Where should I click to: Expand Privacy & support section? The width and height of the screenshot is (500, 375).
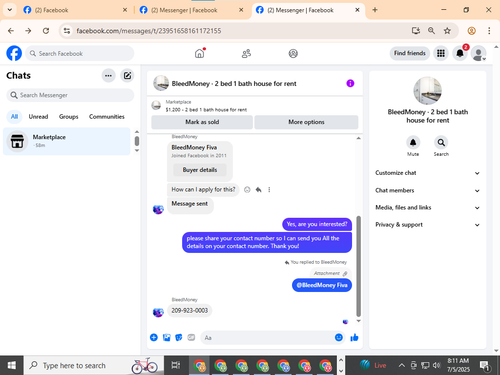coord(427,225)
